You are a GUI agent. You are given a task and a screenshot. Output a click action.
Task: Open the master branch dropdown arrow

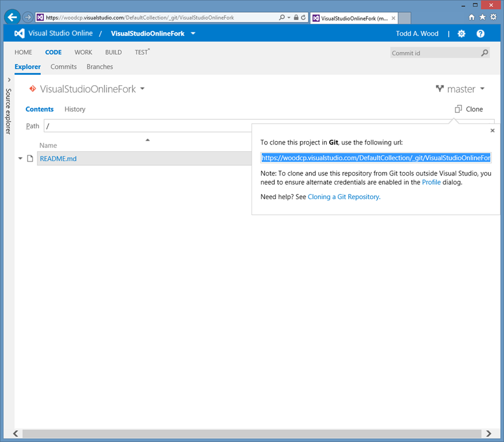coord(482,89)
